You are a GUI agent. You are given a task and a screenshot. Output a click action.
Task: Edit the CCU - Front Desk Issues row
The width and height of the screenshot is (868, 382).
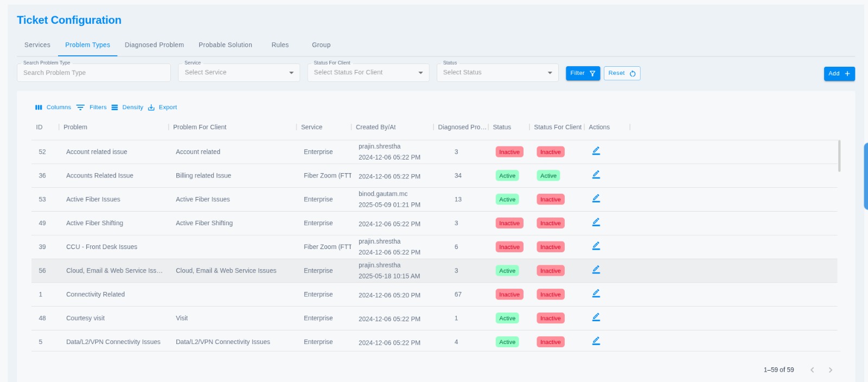[596, 246]
